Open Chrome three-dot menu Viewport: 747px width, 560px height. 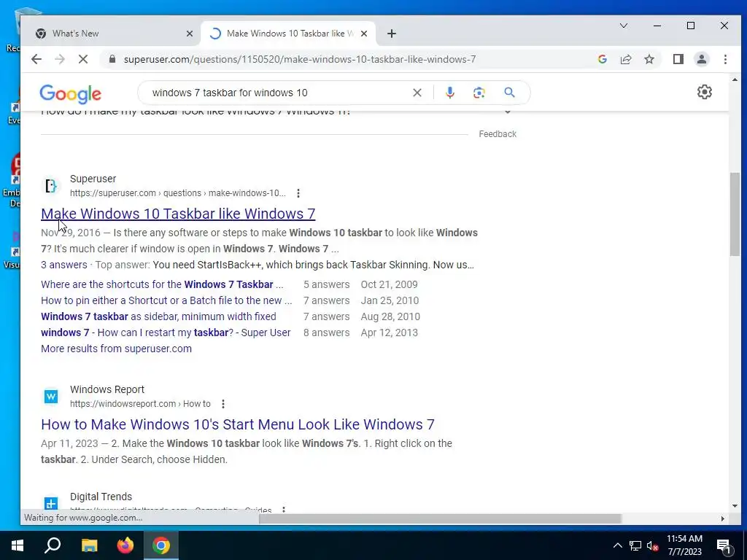[725, 59]
